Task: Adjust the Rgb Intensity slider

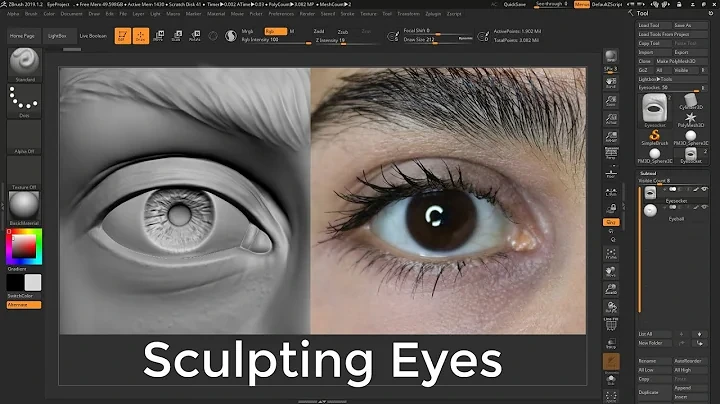Action: tap(276, 40)
